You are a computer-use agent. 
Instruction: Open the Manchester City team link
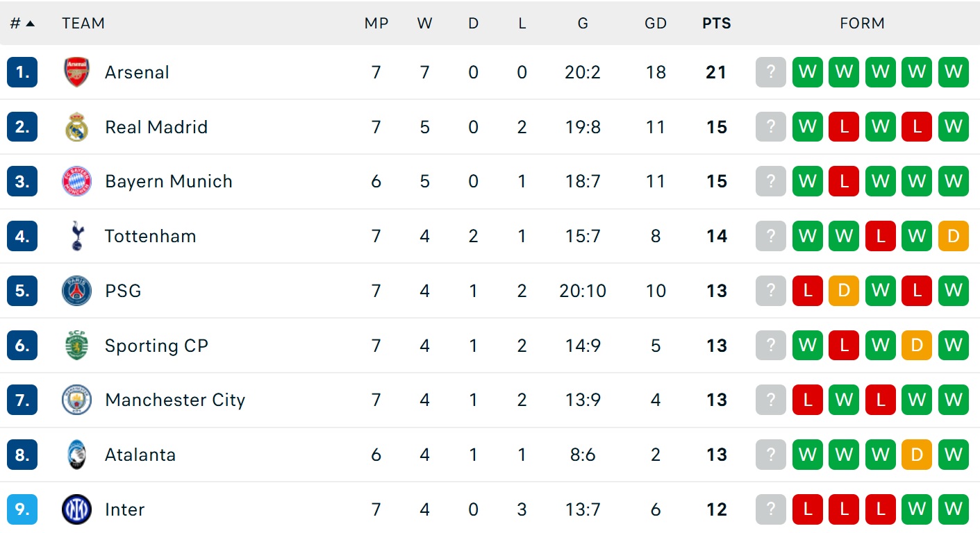[175, 400]
